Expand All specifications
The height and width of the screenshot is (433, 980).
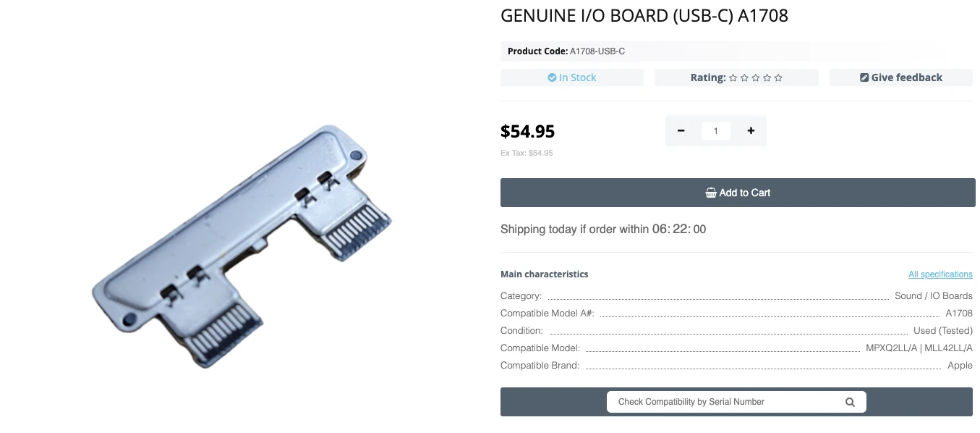point(940,274)
